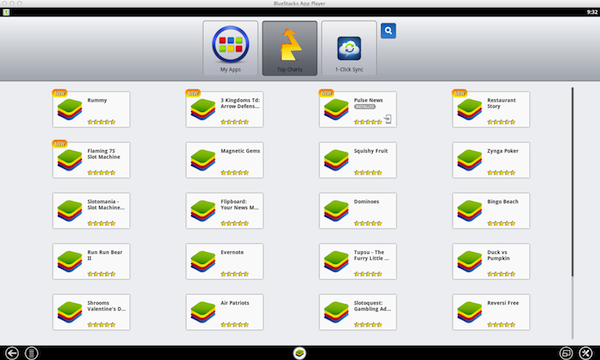Open the My Apps tab
The height and width of the screenshot is (360, 600).
point(230,48)
